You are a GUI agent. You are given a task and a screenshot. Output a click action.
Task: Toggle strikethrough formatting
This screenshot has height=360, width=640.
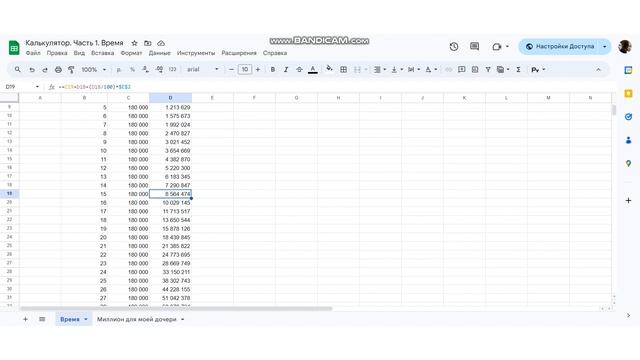pyautogui.click(x=299, y=70)
